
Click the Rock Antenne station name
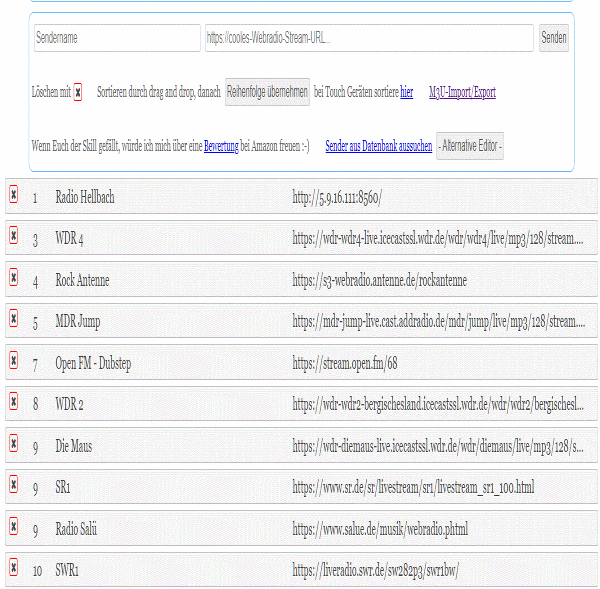pyautogui.click(x=82, y=280)
